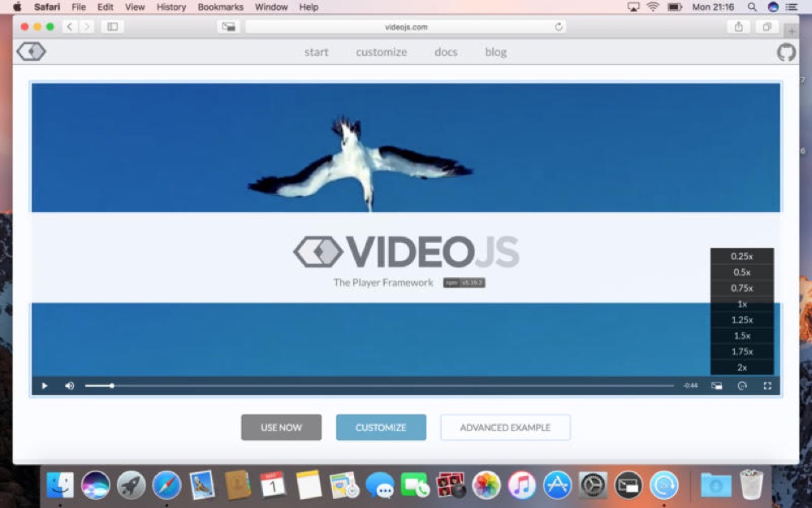Click the npm version badge

pyautogui.click(x=464, y=283)
